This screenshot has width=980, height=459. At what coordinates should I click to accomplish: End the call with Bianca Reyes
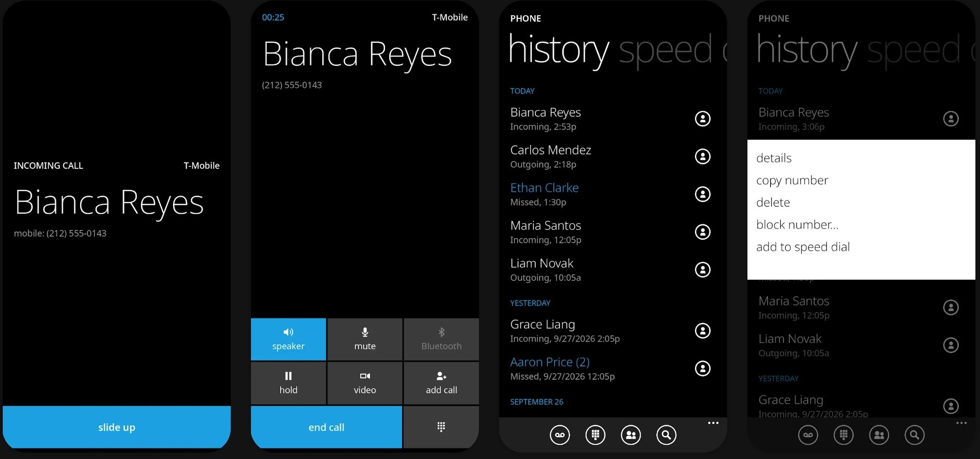click(x=327, y=427)
